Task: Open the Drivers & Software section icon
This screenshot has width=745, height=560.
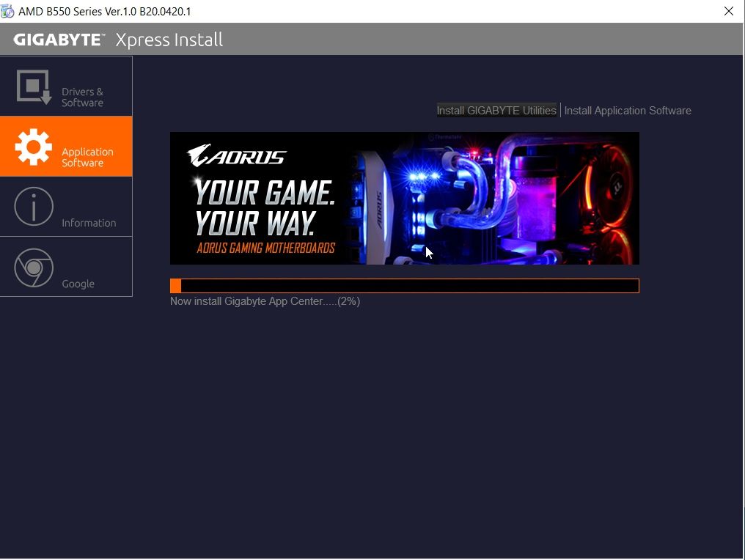Action: [x=34, y=87]
